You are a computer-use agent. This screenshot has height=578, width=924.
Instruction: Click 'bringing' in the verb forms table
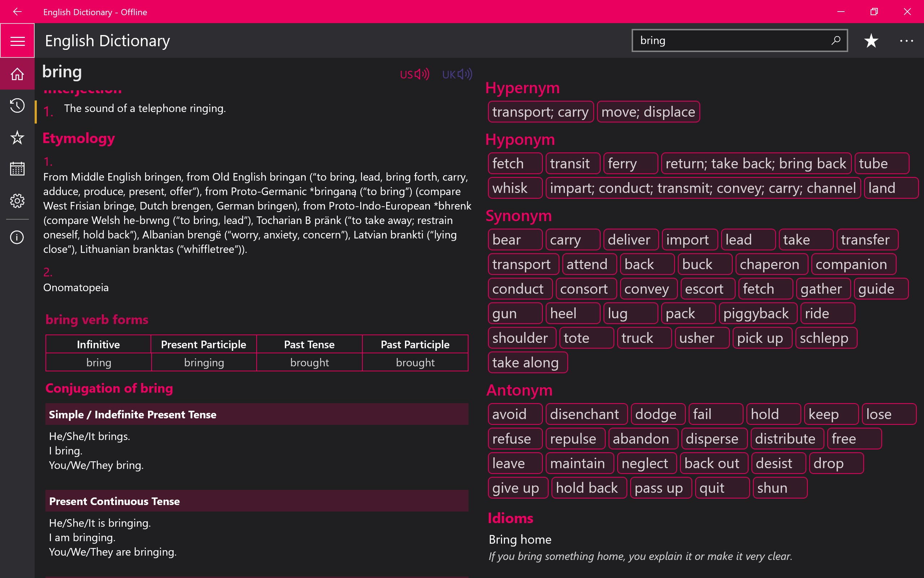(204, 362)
